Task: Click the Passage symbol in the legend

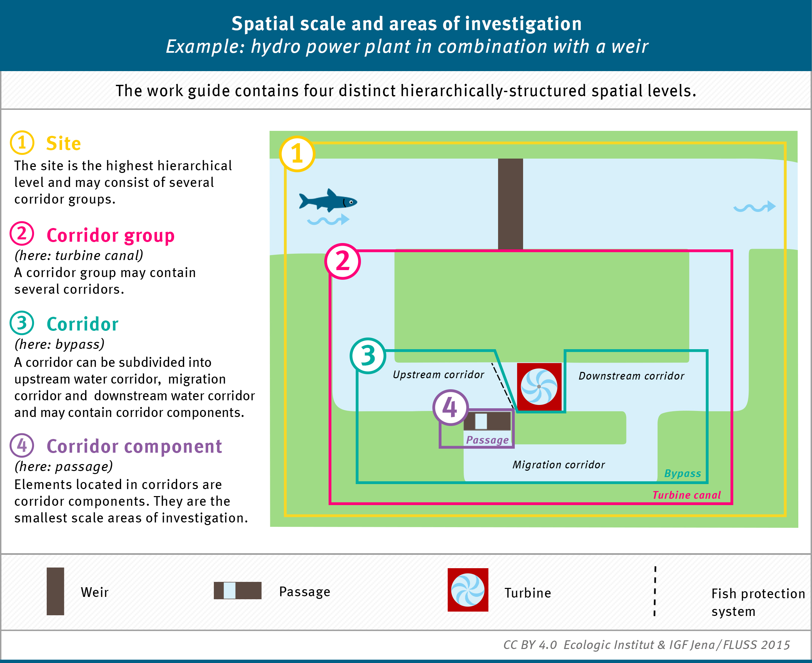Action: point(237,591)
